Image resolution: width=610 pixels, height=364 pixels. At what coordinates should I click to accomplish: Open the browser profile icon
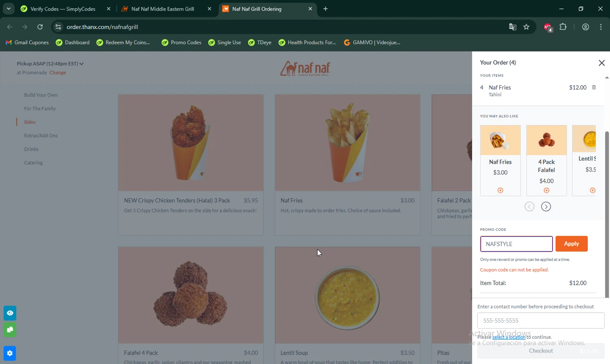point(586,27)
